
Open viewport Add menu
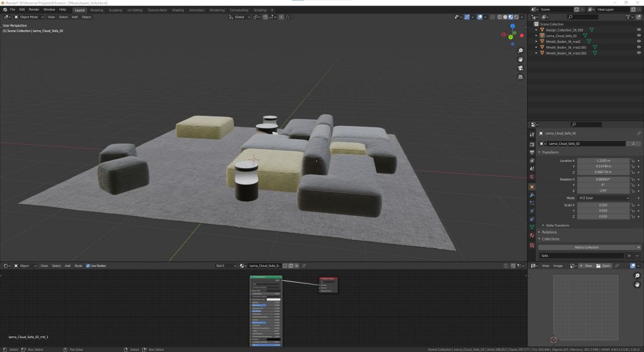(74, 17)
